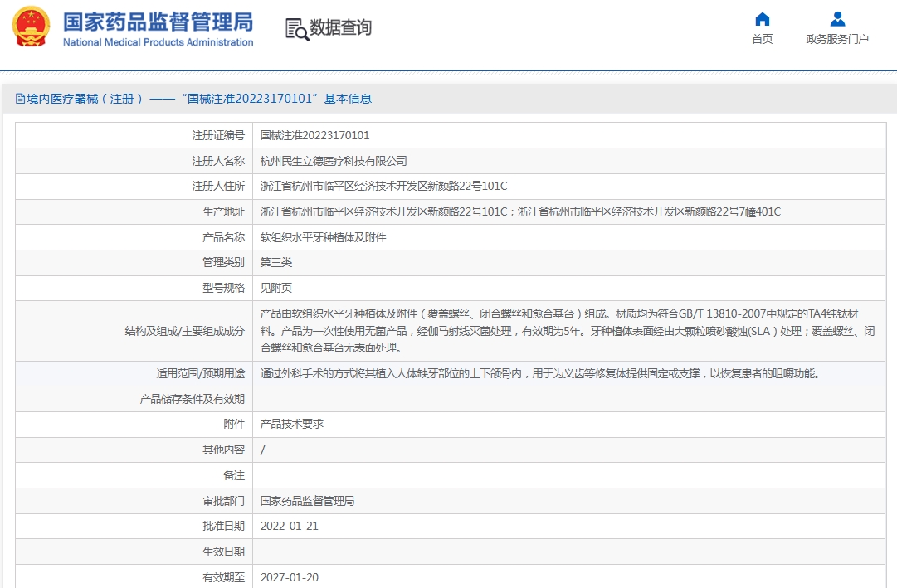Image resolution: width=897 pixels, height=588 pixels.
Task: Select 杭州民生立德医疗科技有限公司 registrant name
Action: click(x=334, y=161)
